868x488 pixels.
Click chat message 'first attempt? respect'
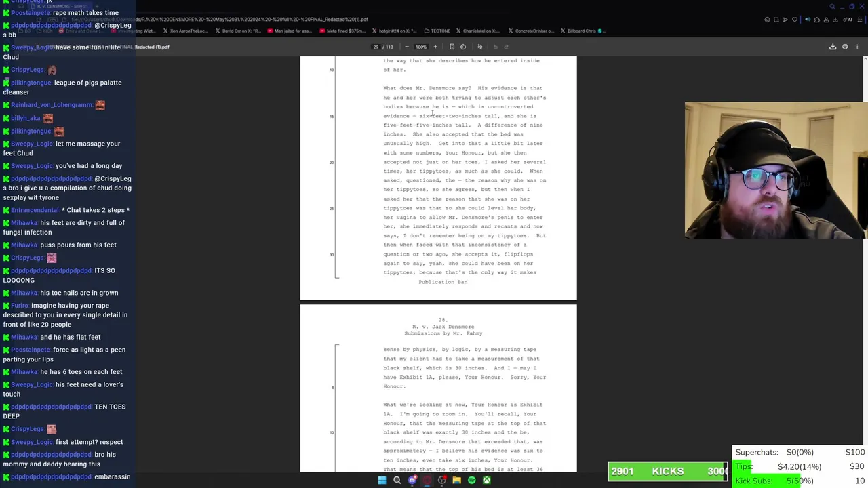click(89, 442)
